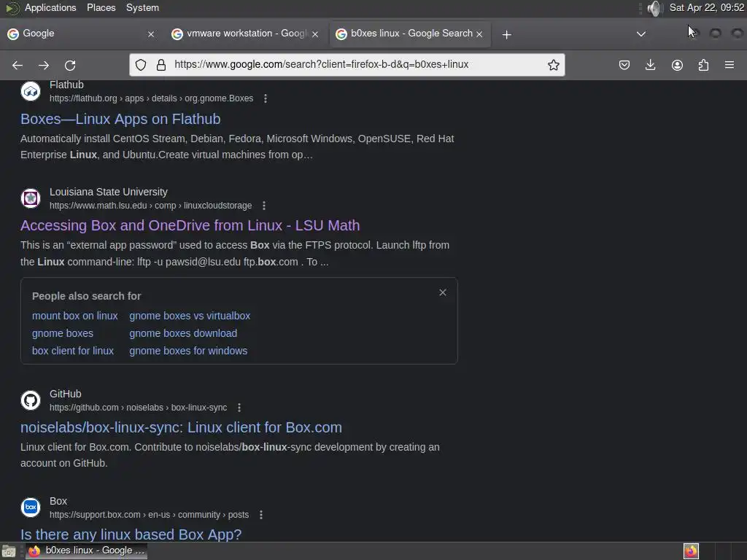Image resolution: width=747 pixels, height=560 pixels.
Task: Search for box client for linux
Action: 73,351
